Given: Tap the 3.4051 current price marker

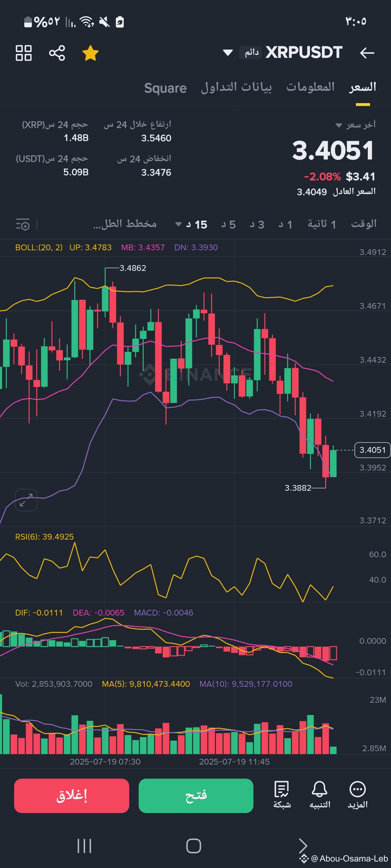Looking at the screenshot, I should (x=372, y=450).
